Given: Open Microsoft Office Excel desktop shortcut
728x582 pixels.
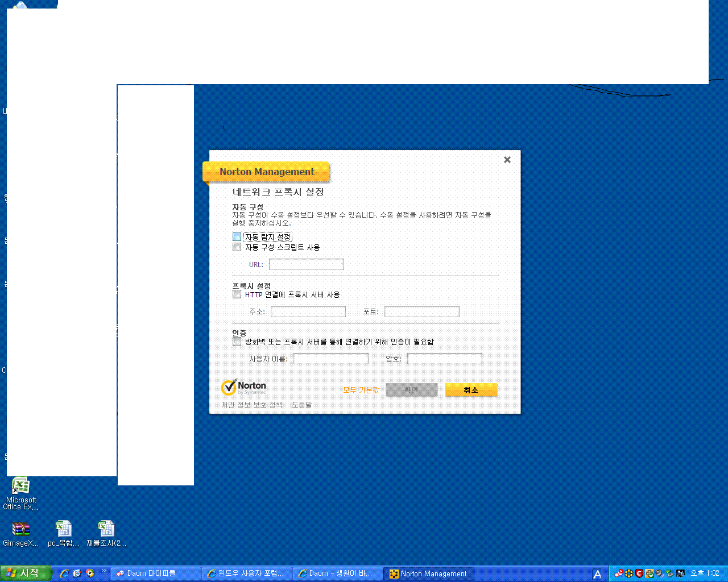Looking at the screenshot, I should point(20,494).
